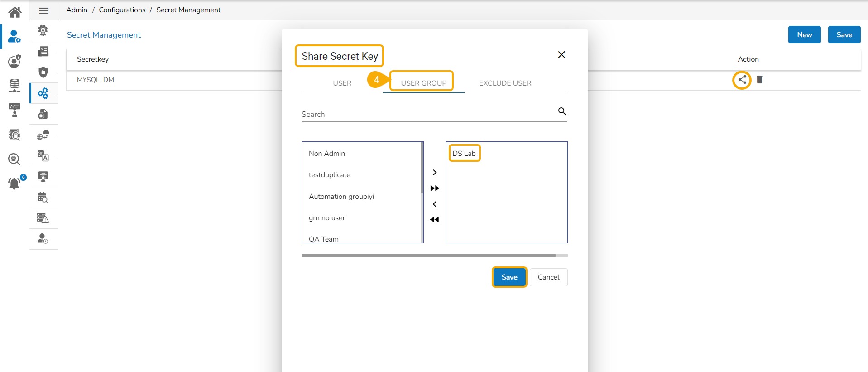Open the user security profile icon
This screenshot has height=372, width=868.
pos(14,61)
